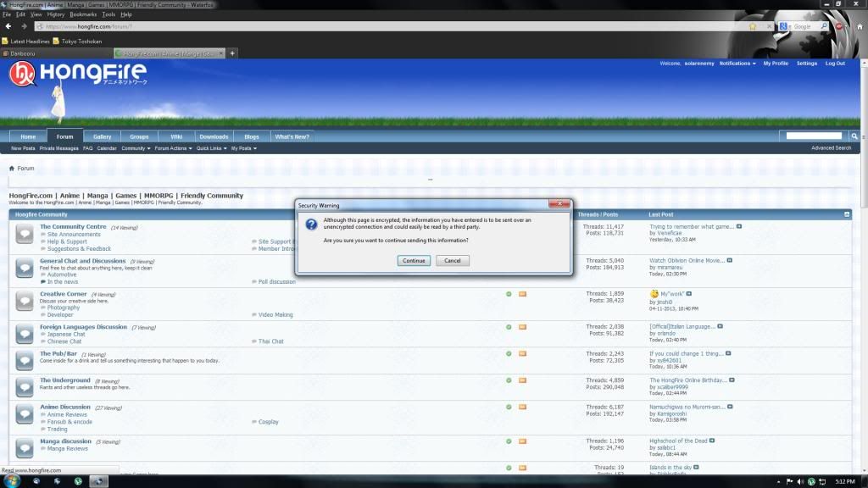This screenshot has width=868, height=488.
Task: Click the forum search magnifier button
Action: [x=854, y=136]
